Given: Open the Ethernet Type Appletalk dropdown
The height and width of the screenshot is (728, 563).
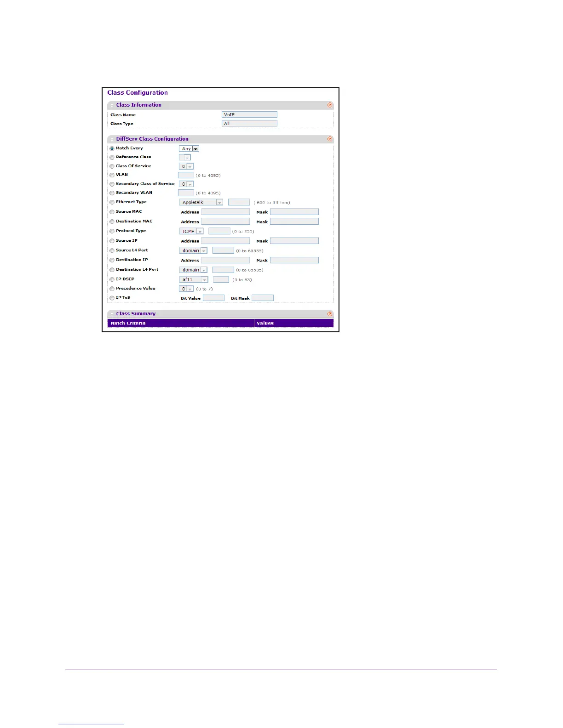Looking at the screenshot, I should [x=201, y=202].
